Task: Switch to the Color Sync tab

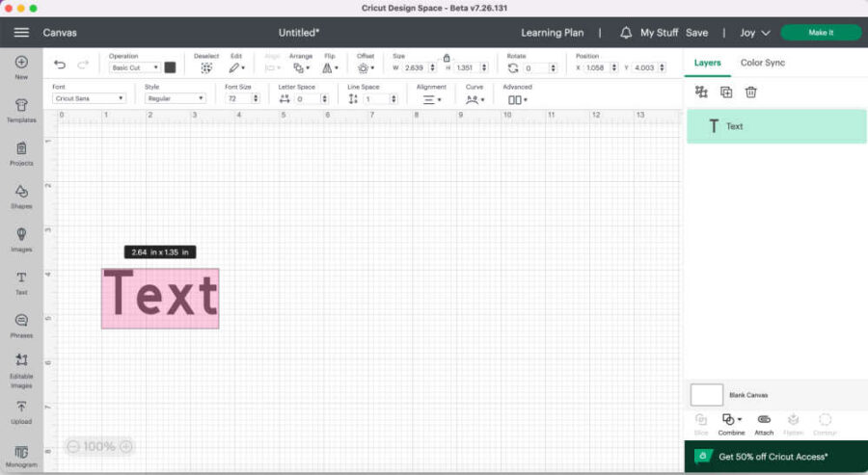Action: 762,63
